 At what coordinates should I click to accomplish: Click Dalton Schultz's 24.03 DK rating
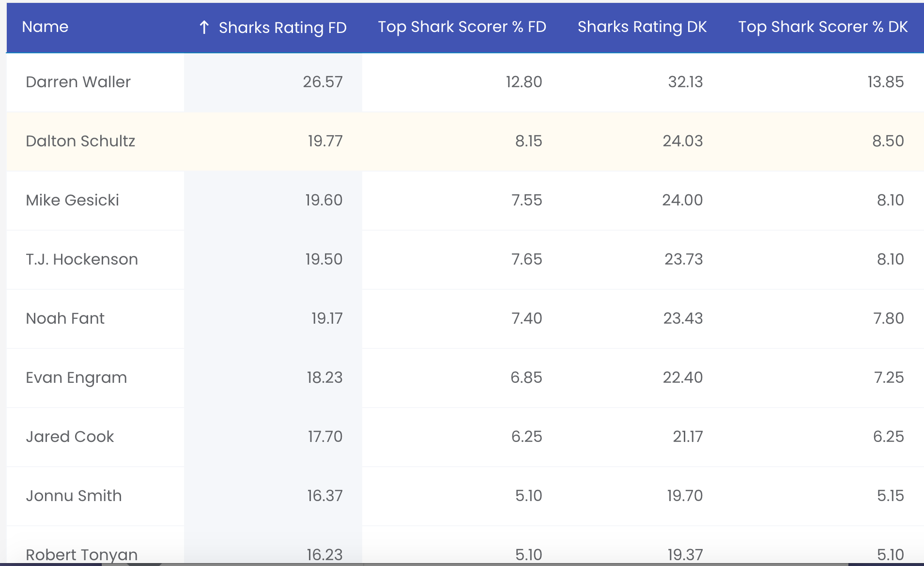click(x=682, y=141)
